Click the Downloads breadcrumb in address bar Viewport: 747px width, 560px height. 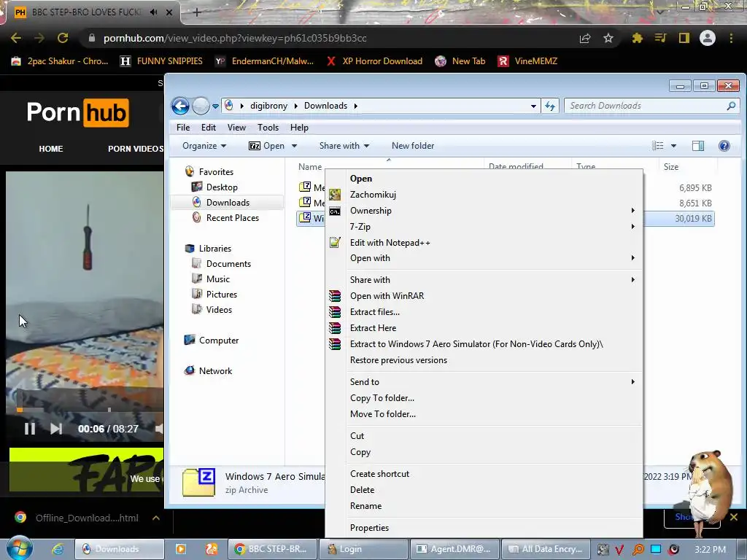point(326,106)
